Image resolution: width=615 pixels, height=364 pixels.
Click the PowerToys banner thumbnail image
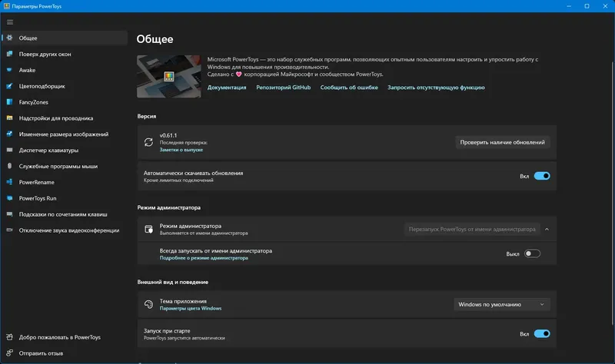tap(168, 76)
